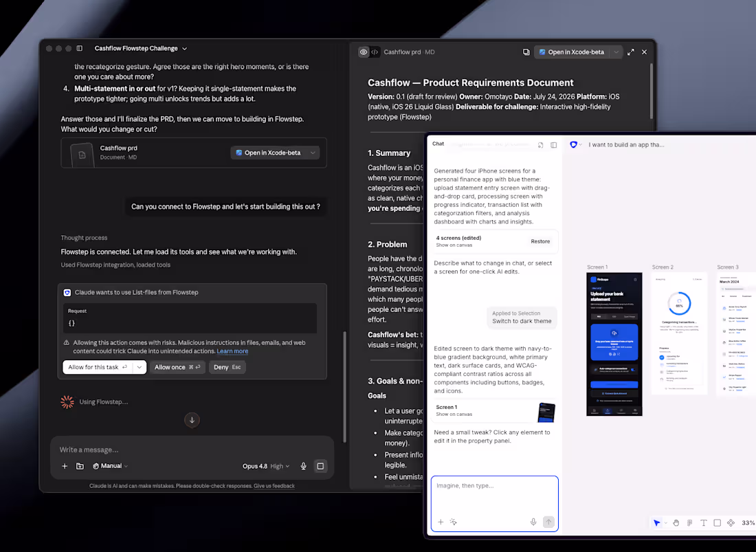This screenshot has height=552, width=756.
Task: Open the dropdown arrow beside Allow for this task
Action: [x=140, y=367]
